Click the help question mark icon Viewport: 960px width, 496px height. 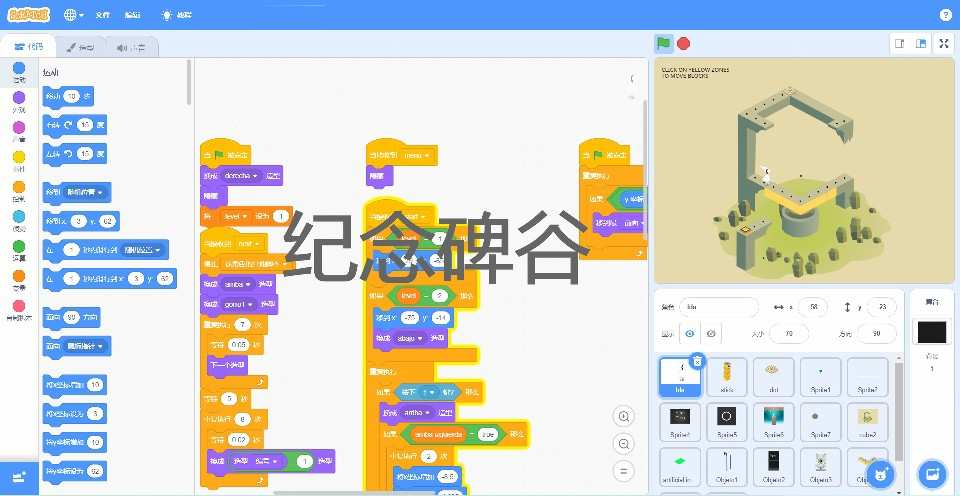(945, 15)
